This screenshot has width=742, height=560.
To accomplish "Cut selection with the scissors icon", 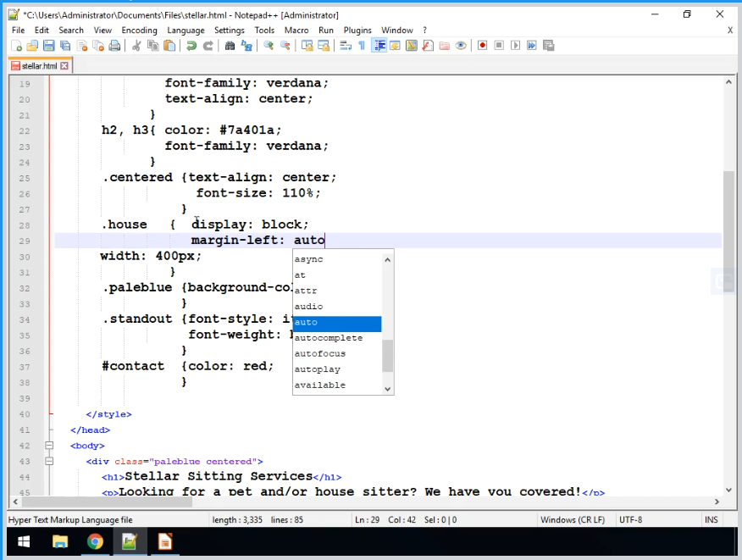I will click(136, 46).
